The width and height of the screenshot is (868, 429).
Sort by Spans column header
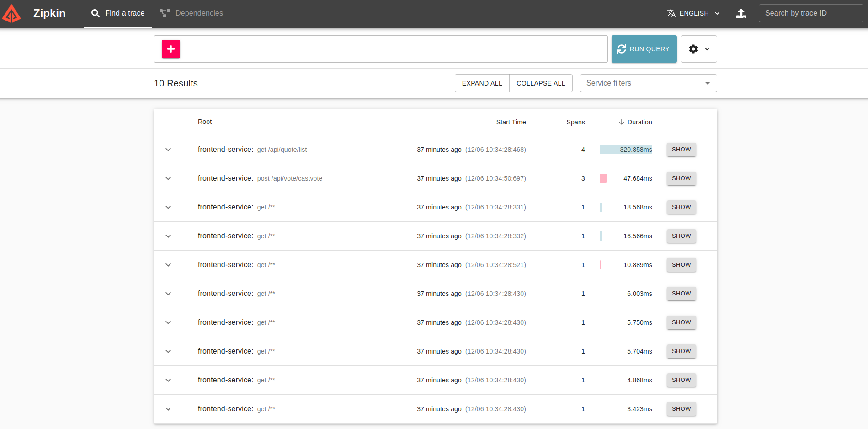point(575,122)
